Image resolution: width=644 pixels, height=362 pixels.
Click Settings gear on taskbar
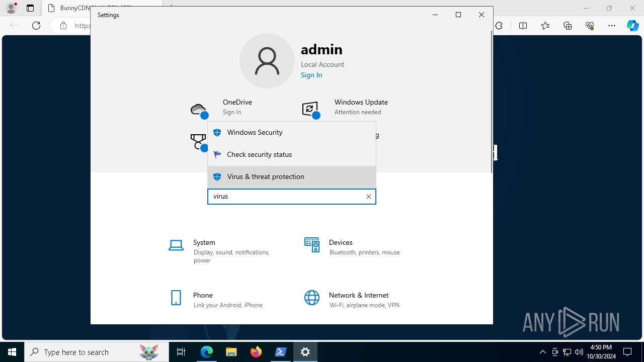click(x=305, y=352)
